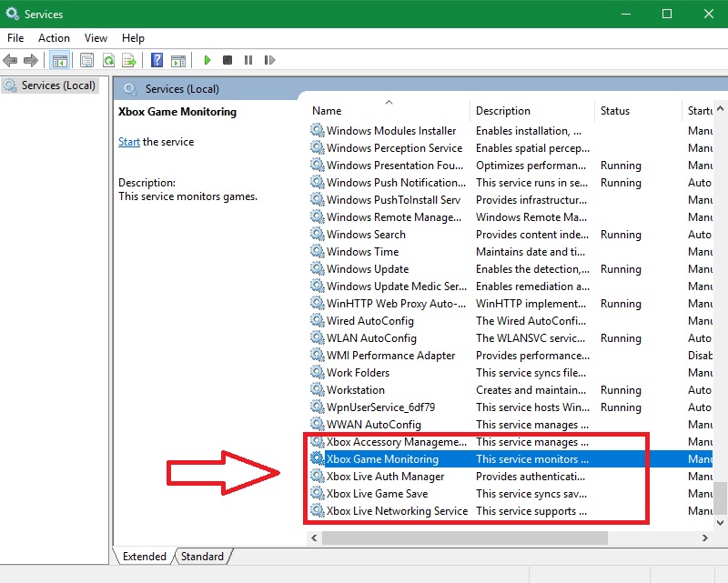Click the horizontal scrollbar thumb

[465, 538]
